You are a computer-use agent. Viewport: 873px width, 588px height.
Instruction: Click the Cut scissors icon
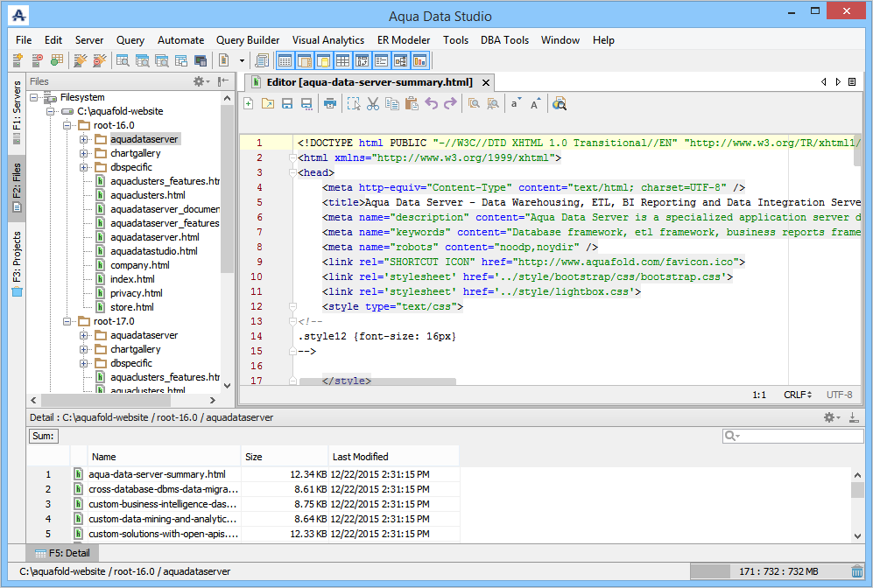coord(373,104)
